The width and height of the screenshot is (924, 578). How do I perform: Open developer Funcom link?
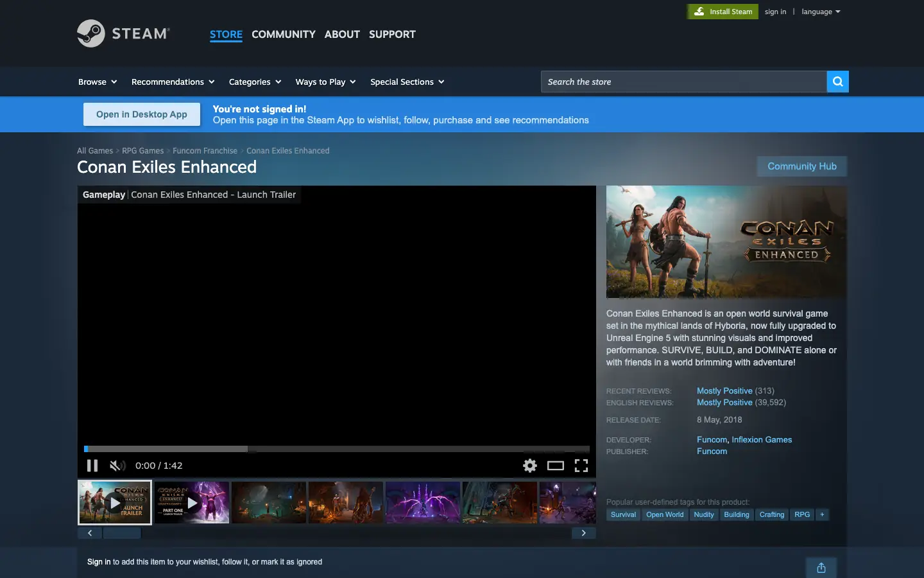tap(712, 440)
